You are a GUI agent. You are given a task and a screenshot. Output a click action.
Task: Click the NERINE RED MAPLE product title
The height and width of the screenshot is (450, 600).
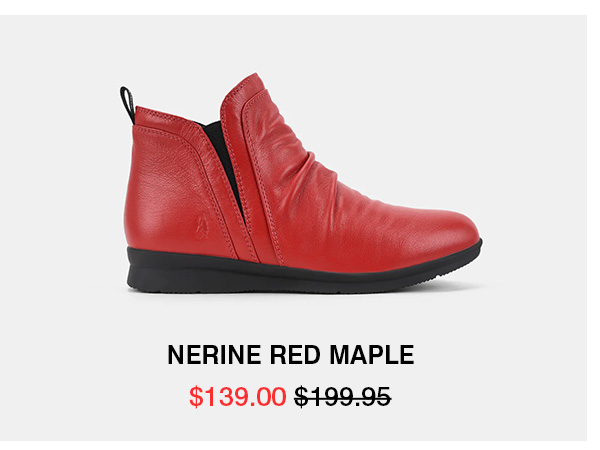291,355
